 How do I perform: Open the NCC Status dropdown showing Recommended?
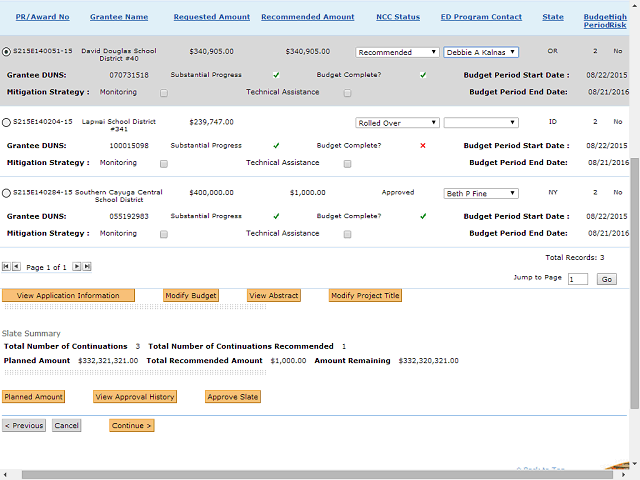pyautogui.click(x=397, y=52)
